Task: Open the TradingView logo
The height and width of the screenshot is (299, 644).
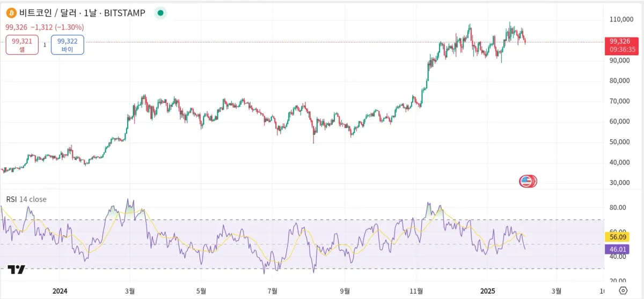Action: click(17, 270)
